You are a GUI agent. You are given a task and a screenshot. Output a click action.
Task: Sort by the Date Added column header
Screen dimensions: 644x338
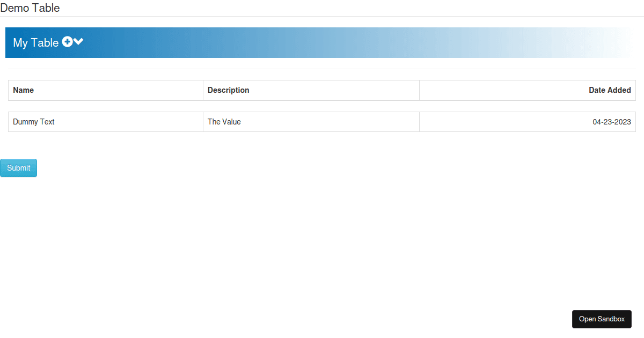610,90
